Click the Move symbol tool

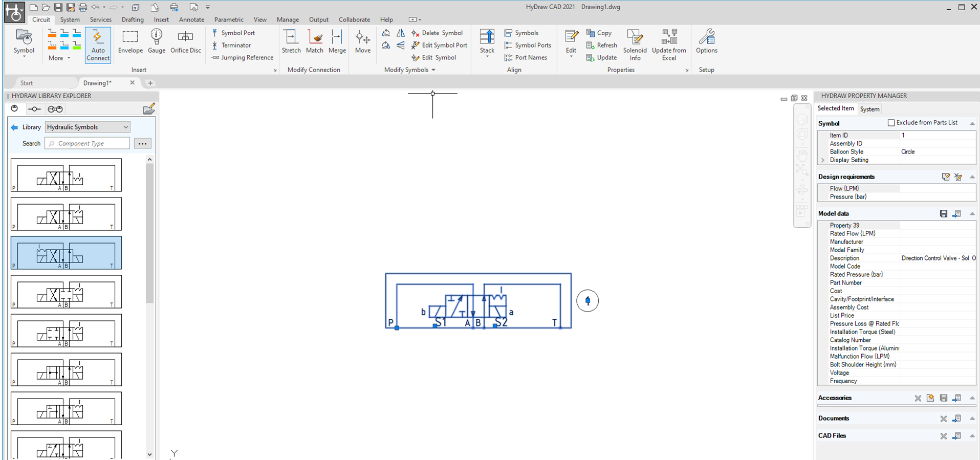tap(362, 42)
